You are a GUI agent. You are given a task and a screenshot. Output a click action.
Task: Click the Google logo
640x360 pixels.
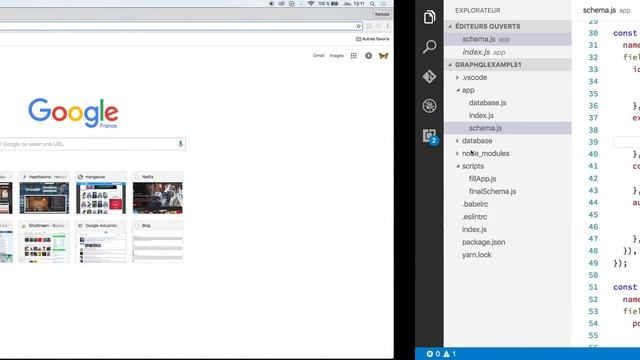point(73,113)
